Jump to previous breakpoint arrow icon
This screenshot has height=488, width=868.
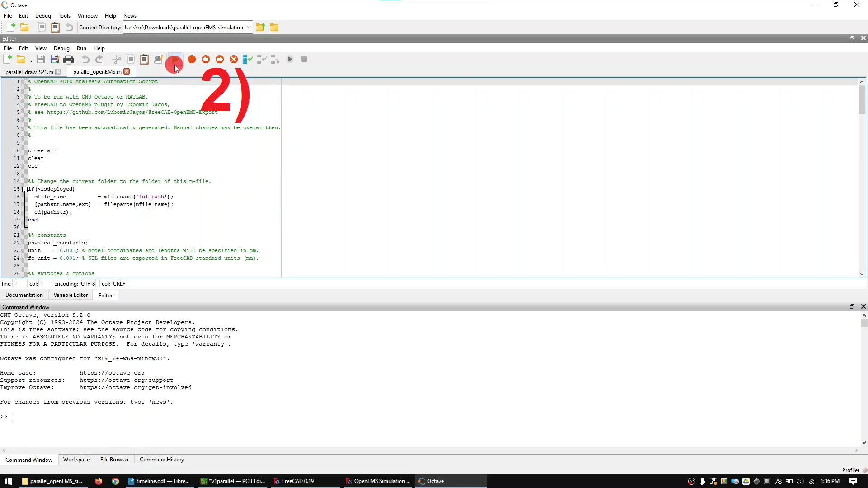(x=206, y=59)
